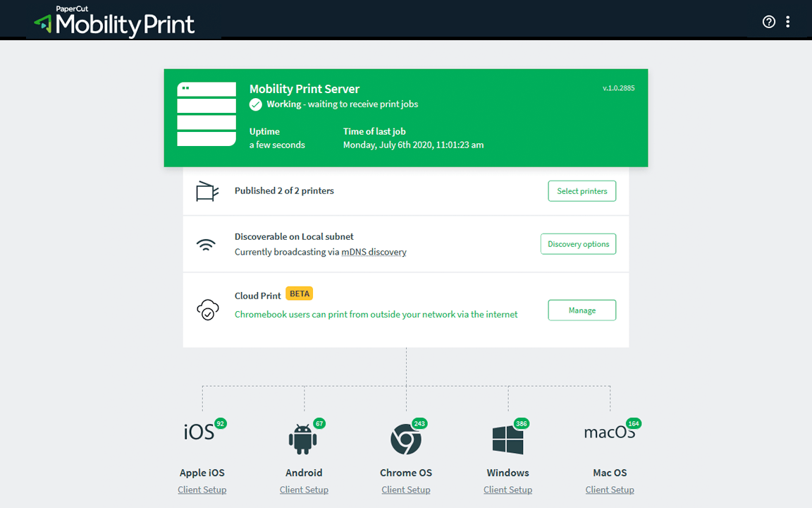Open Client Setup for Apple iOS
Screen dimensions: 812x508
click(202, 490)
